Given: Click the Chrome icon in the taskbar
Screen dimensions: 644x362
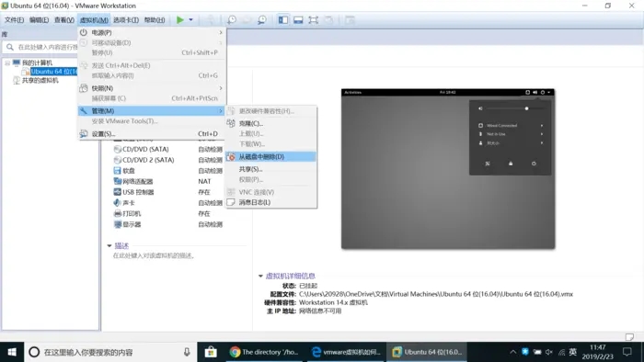Looking at the screenshot, I should coord(235,352).
